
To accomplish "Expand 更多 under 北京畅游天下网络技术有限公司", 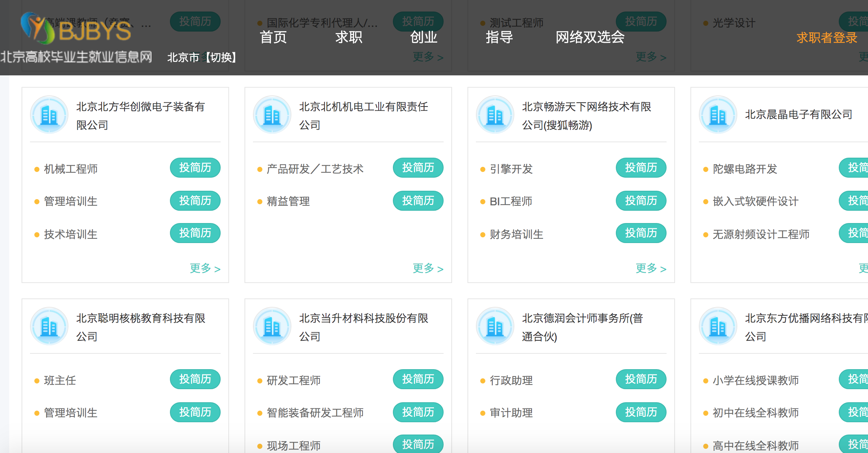I will click(651, 268).
